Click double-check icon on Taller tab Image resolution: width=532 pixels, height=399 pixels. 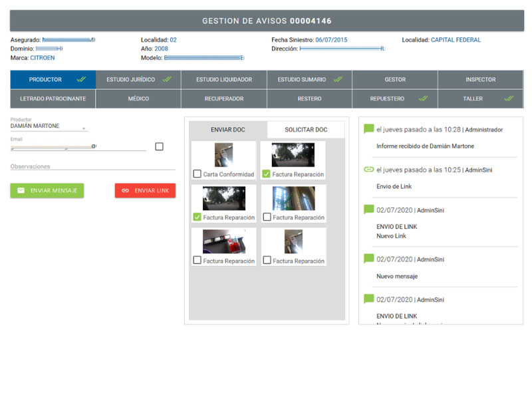(509, 98)
